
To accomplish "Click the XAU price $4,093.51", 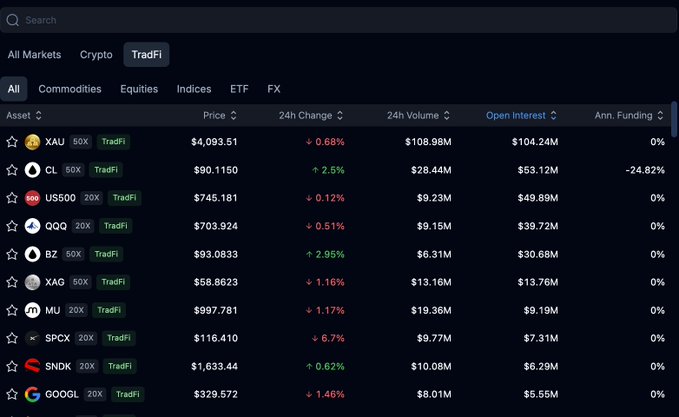I will click(214, 142).
